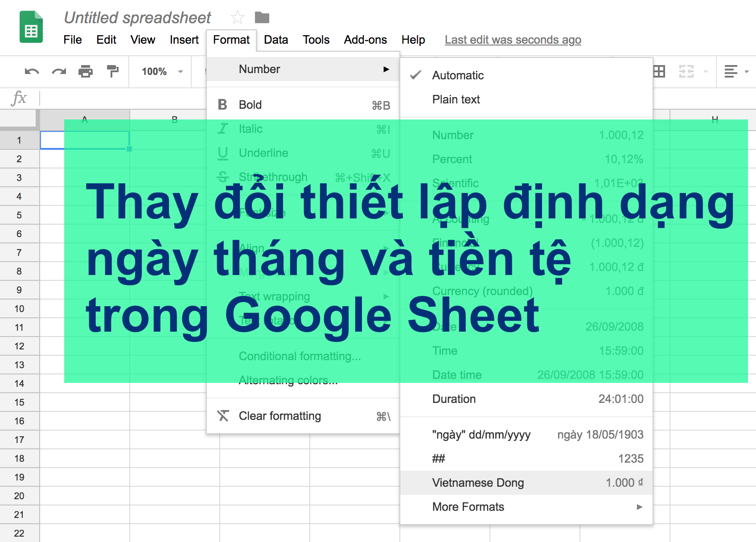Open the horizontal align dropdown arrow

pos(747,71)
